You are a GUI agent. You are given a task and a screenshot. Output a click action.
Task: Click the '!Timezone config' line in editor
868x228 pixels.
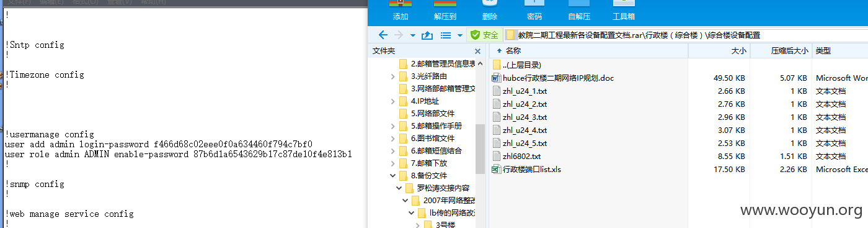coord(45,75)
